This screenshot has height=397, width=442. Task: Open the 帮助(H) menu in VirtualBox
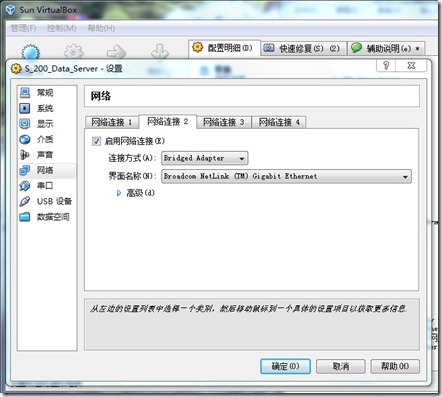pos(101,28)
